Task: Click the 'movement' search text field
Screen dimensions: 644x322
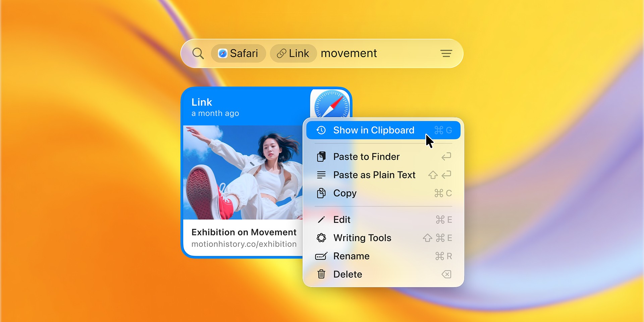Action: coord(349,53)
